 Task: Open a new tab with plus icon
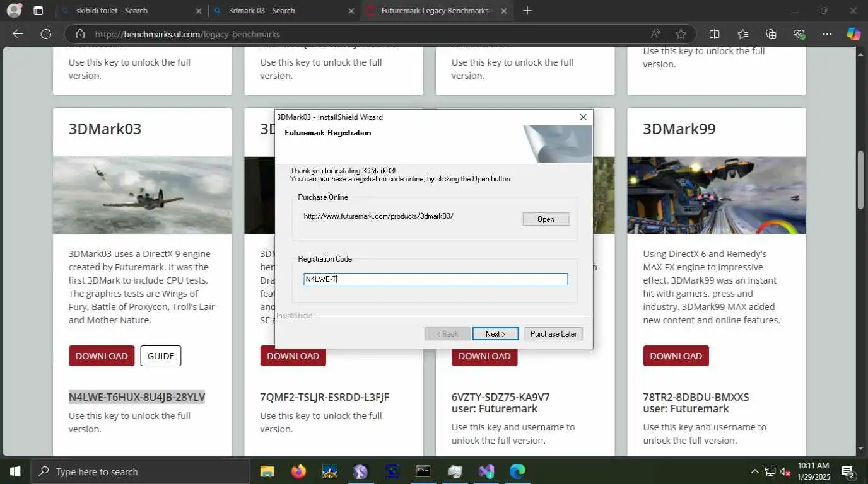click(527, 11)
